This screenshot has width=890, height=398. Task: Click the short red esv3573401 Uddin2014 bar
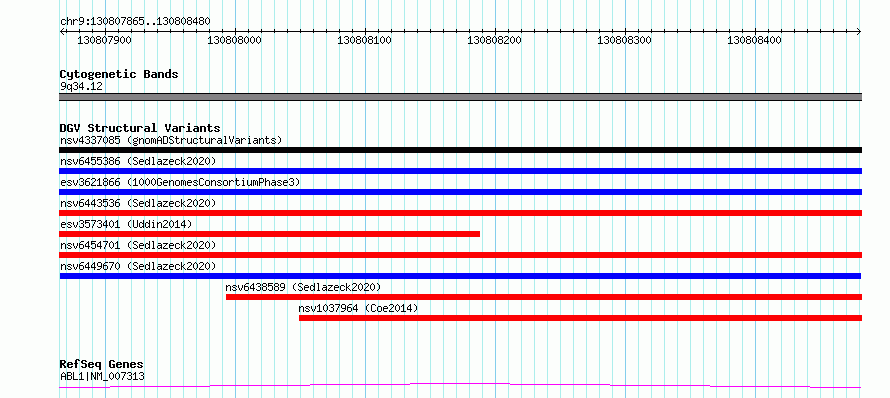click(x=270, y=234)
